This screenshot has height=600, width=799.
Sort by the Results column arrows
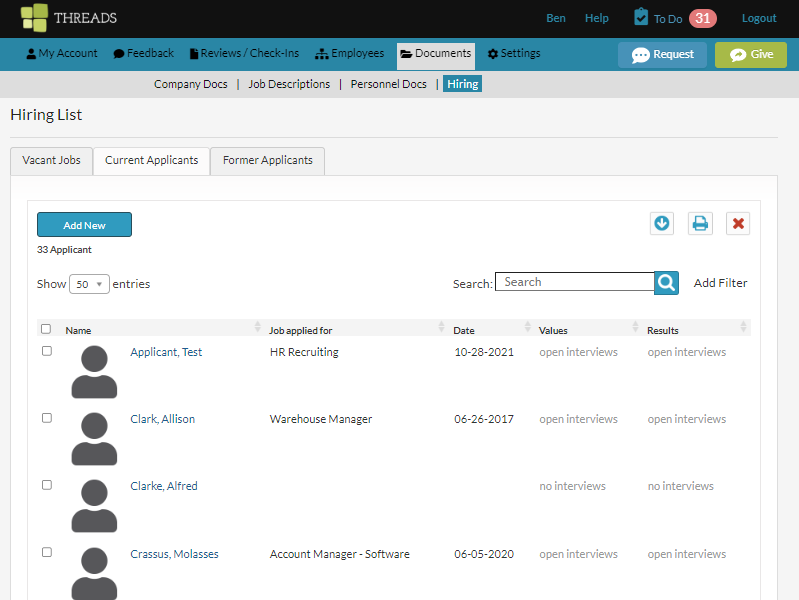tap(743, 327)
